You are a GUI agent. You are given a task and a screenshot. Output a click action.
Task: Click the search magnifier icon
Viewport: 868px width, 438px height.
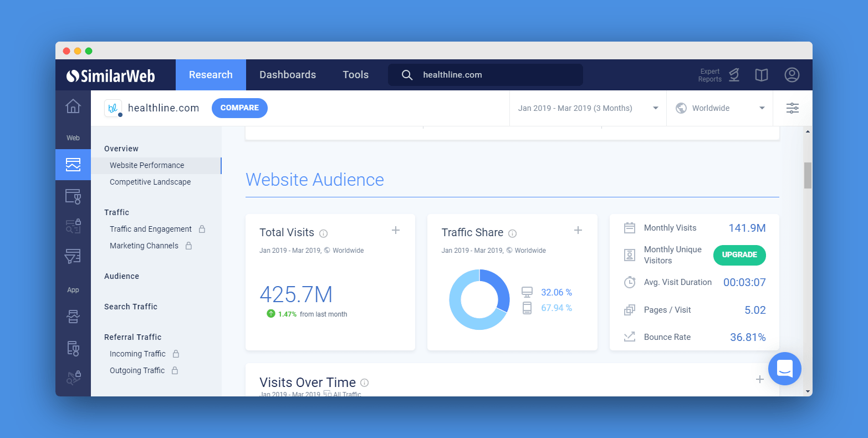coord(407,75)
